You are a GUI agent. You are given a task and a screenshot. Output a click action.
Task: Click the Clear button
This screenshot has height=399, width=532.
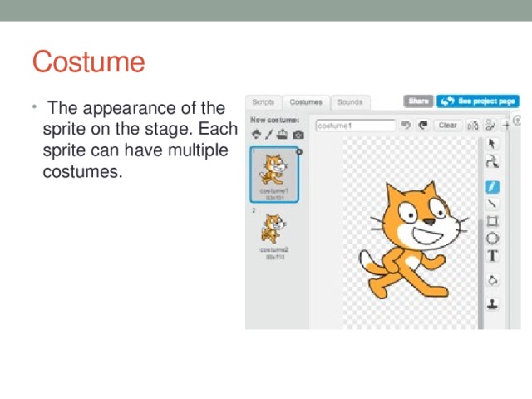(x=447, y=126)
